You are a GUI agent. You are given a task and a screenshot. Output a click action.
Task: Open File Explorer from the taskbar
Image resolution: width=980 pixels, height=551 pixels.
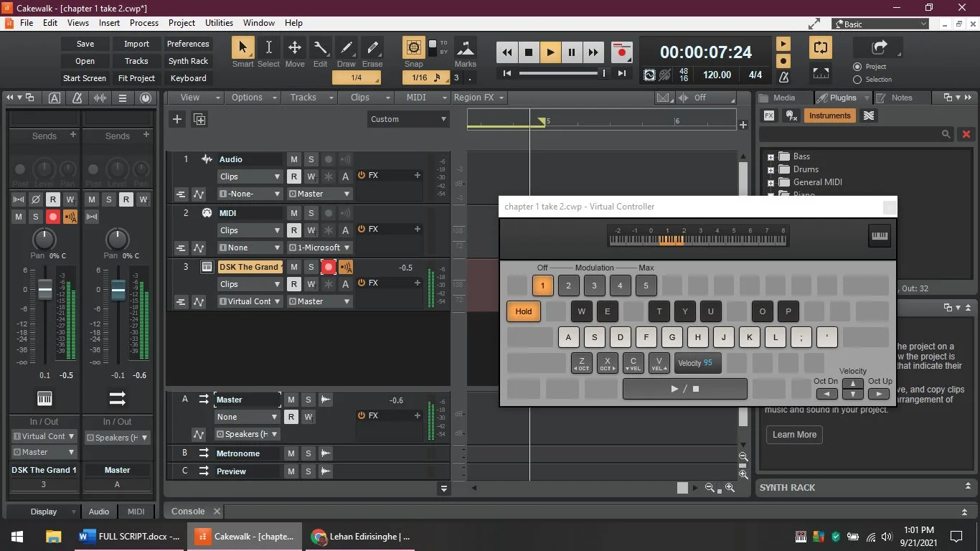point(53,536)
